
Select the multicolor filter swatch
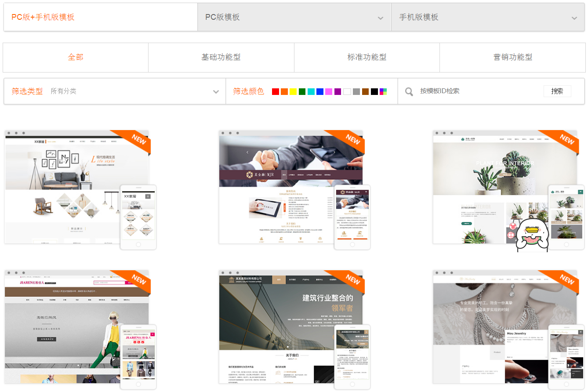[383, 91]
